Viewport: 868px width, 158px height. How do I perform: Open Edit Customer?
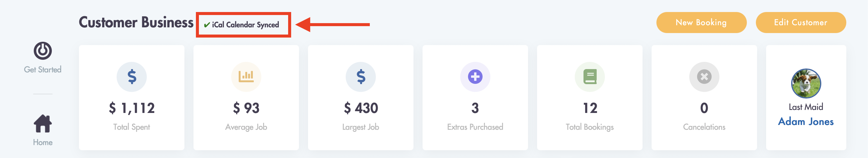(800, 23)
